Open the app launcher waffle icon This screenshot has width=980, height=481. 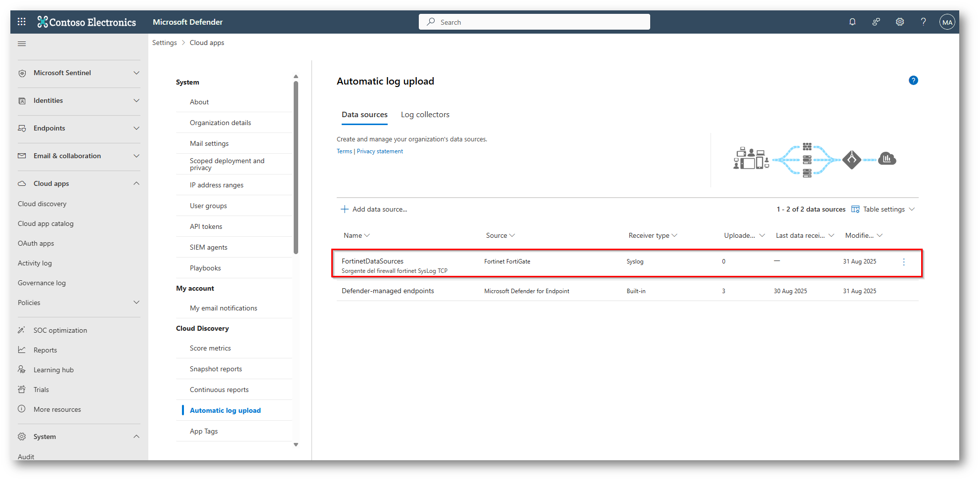tap(21, 22)
